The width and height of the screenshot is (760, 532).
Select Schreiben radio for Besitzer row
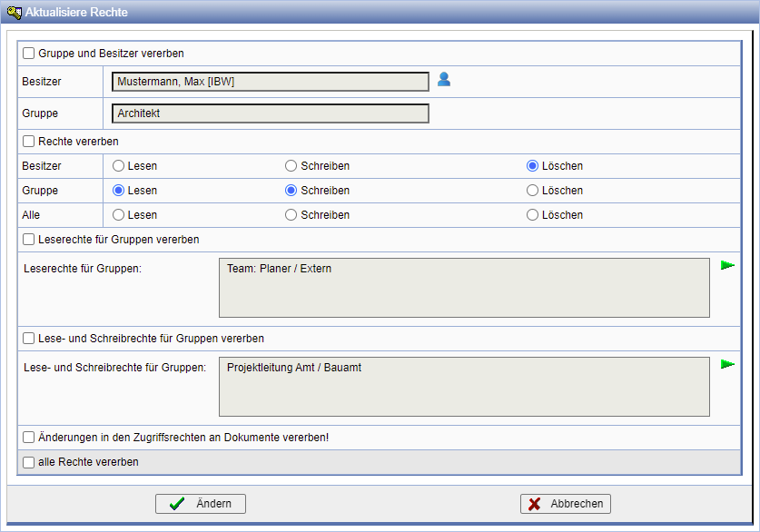[291, 166]
